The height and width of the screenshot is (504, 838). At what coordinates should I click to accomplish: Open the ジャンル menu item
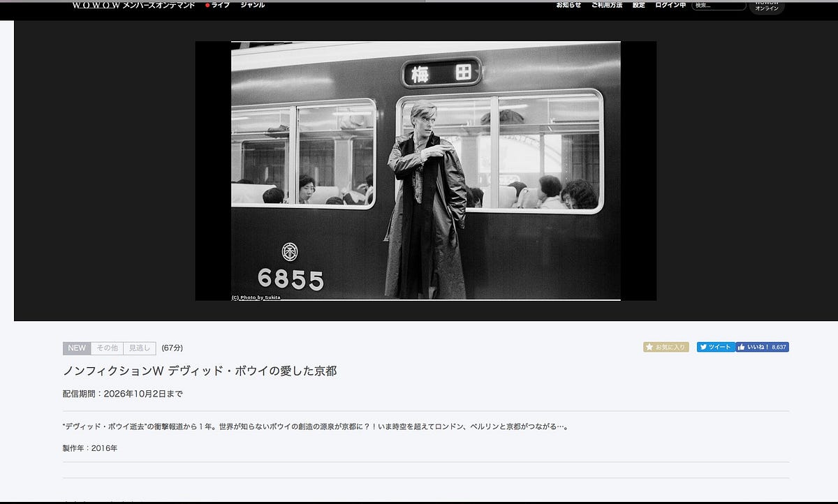252,5
